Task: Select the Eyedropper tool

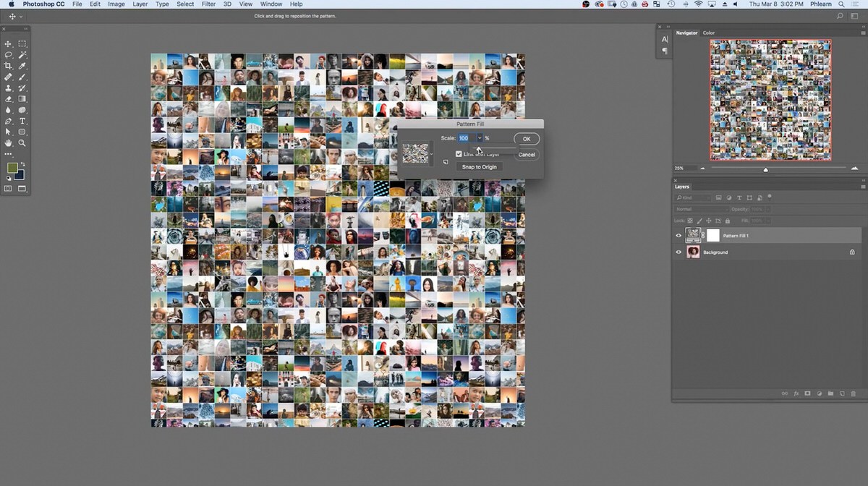Action: tap(22, 66)
